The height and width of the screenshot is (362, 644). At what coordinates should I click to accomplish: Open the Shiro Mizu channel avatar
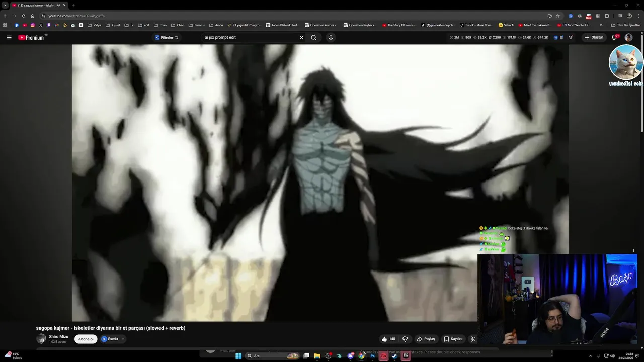[x=41, y=339]
